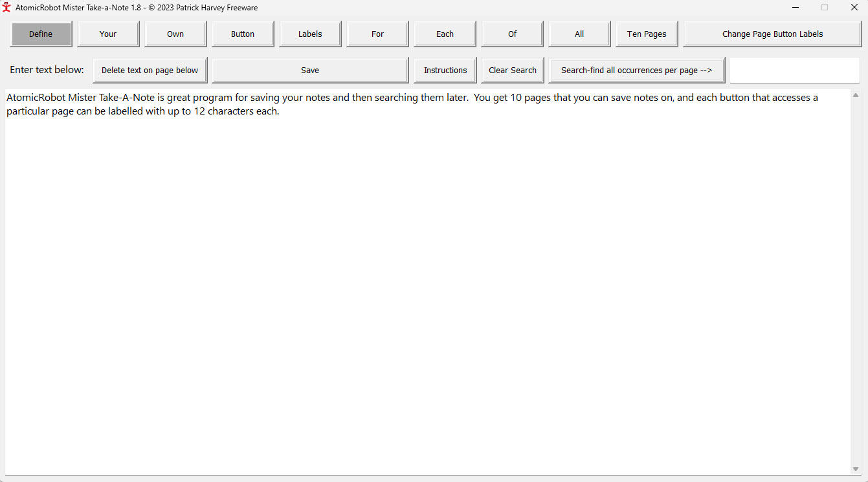Go to the 'Button' page
868x482 pixels.
click(243, 34)
